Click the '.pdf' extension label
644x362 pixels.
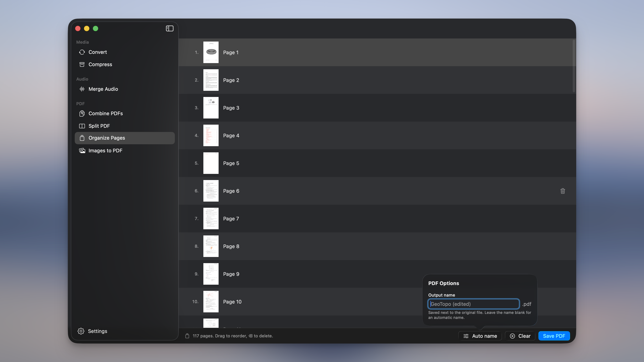click(x=527, y=304)
